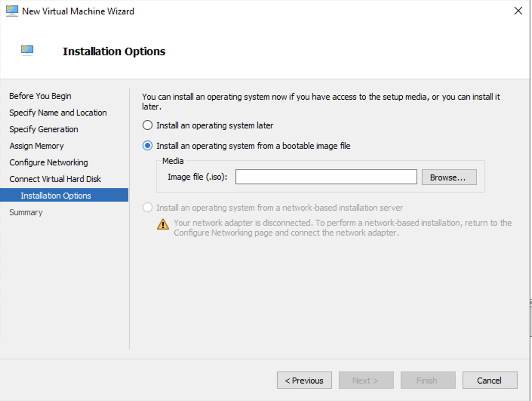Click the wizard monitor icon beside Installation Options heading
The height and width of the screenshot is (401, 532).
[x=27, y=49]
